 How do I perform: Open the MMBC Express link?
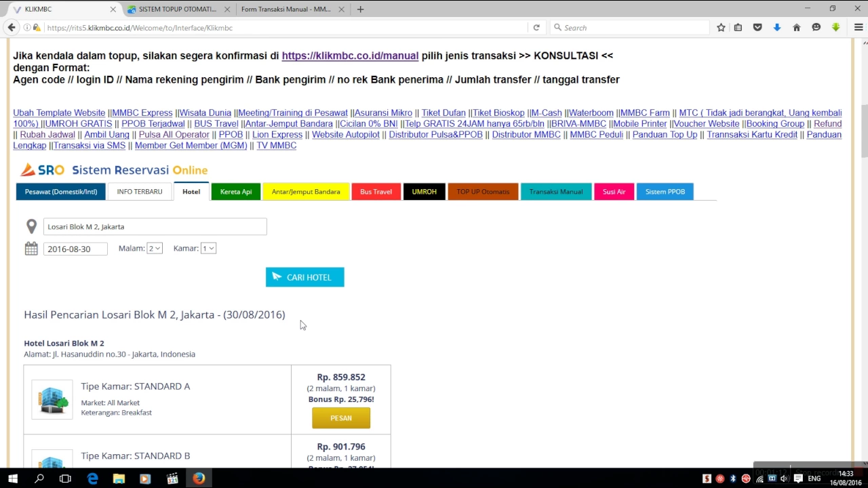(x=142, y=113)
